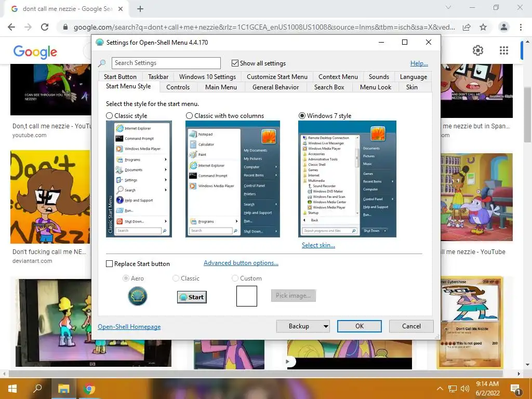Choose the Custom button radio option
Viewport: 532px width, 399px height.
(235, 278)
